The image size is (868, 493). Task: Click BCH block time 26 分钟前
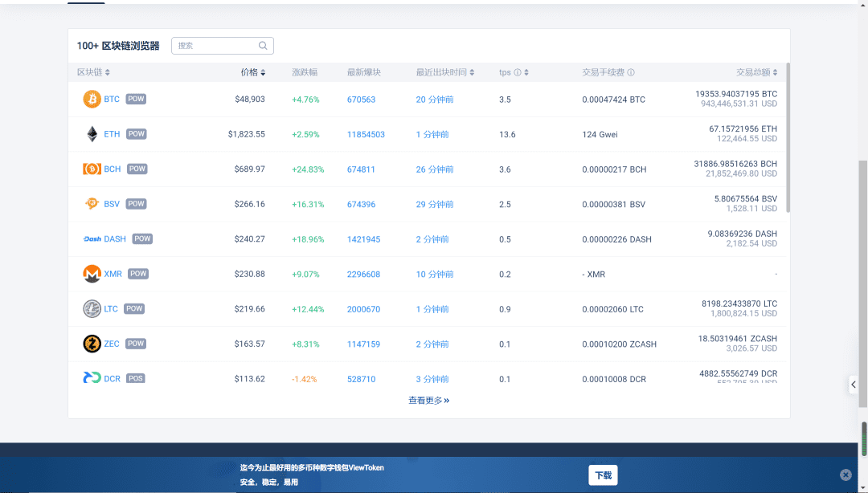(435, 169)
